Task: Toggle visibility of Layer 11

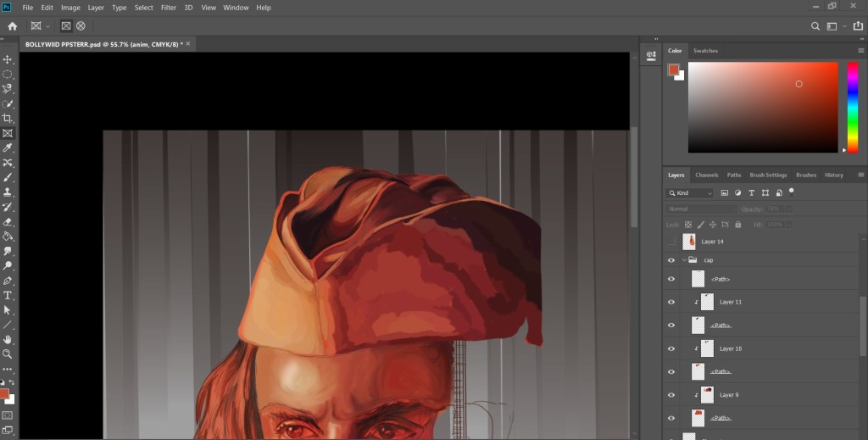Action: pos(671,302)
